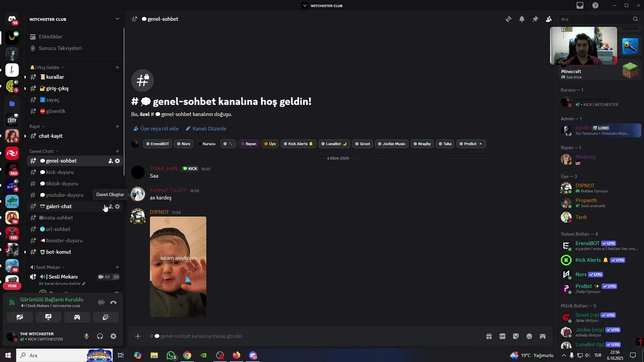Open the help question mark icon
Image resolution: width=644 pixels, height=362 pixels.
click(595, 6)
